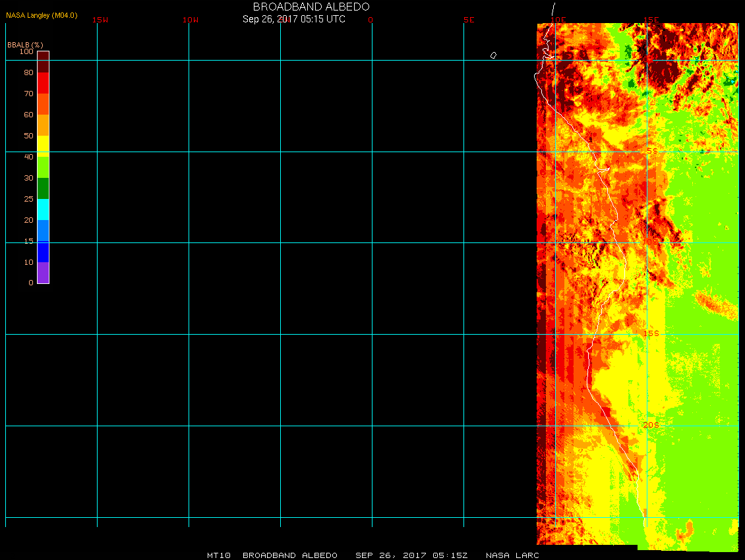
Task: Click the dark green 25–30% swatch
Action: 43,188
